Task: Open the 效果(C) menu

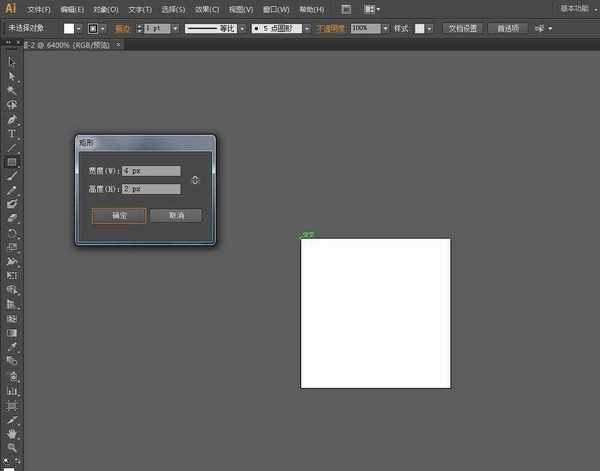Action: pyautogui.click(x=208, y=9)
